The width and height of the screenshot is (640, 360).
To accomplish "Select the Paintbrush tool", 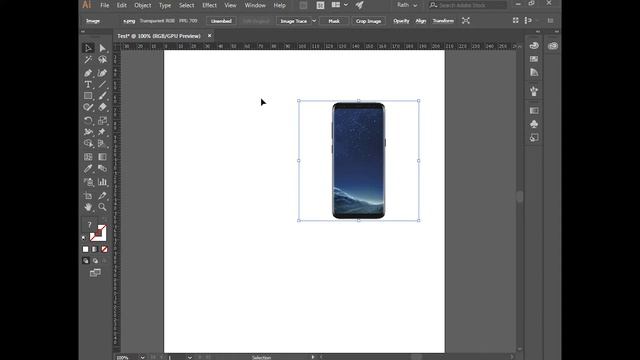I will (102, 96).
